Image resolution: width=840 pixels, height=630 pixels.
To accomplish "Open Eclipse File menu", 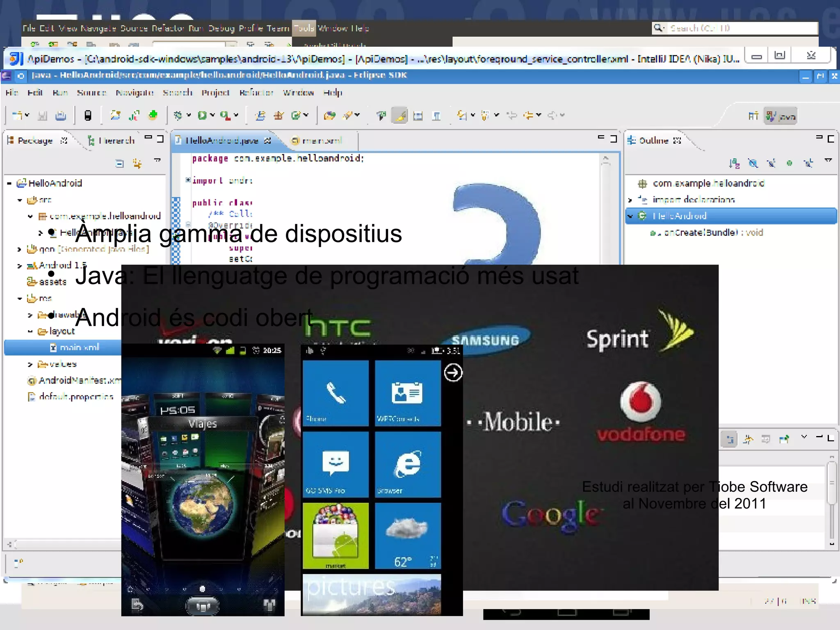I will 12,93.
